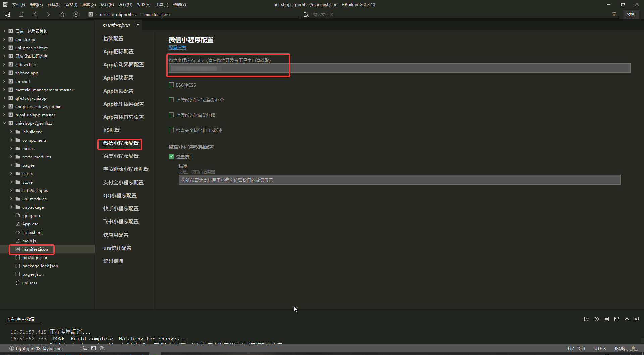Expand the components folder
Image resolution: width=644 pixels, height=355 pixels.
point(11,140)
